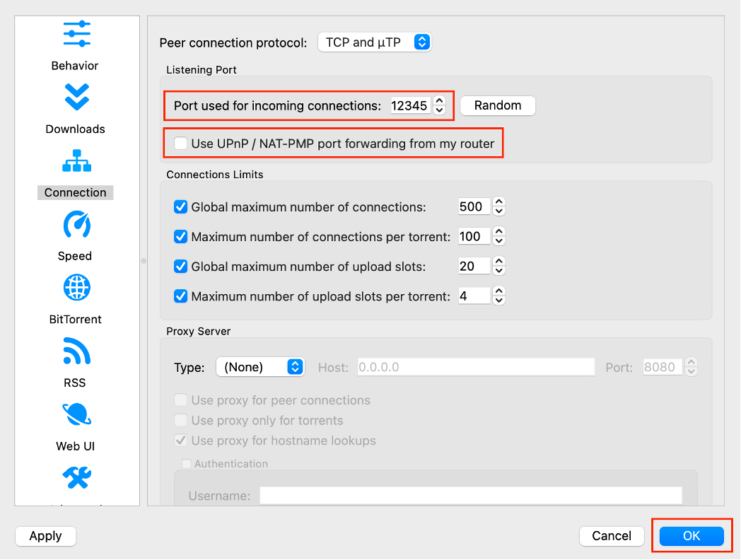This screenshot has height=560, width=741.
Task: Switch to the BitTorrent tab label
Action: point(75,319)
